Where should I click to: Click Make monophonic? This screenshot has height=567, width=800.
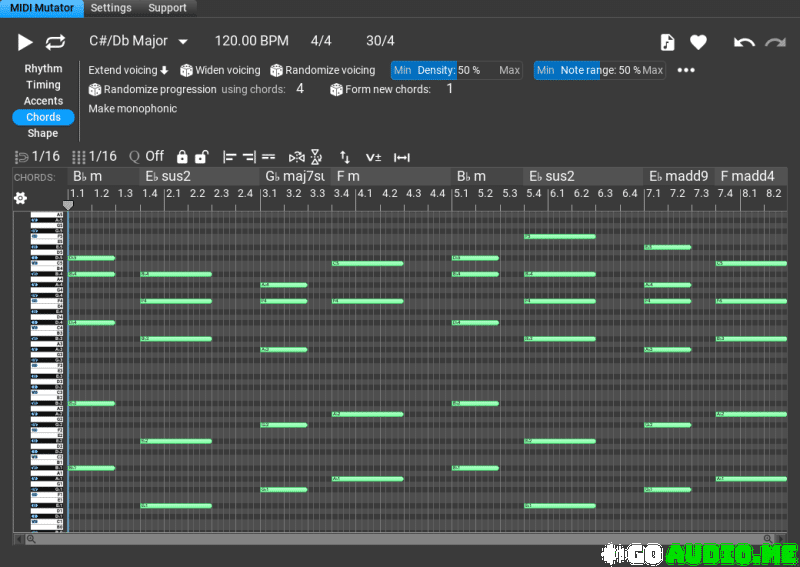[x=133, y=108]
